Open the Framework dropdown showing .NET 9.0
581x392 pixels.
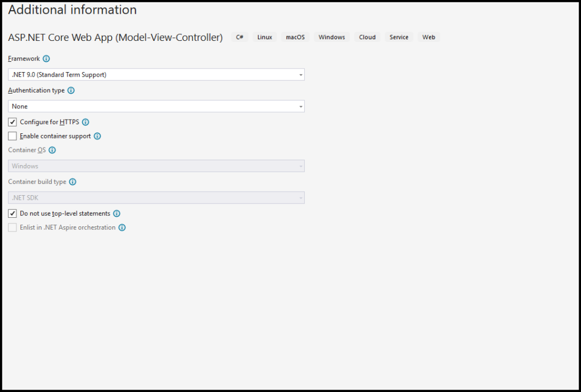pos(156,74)
